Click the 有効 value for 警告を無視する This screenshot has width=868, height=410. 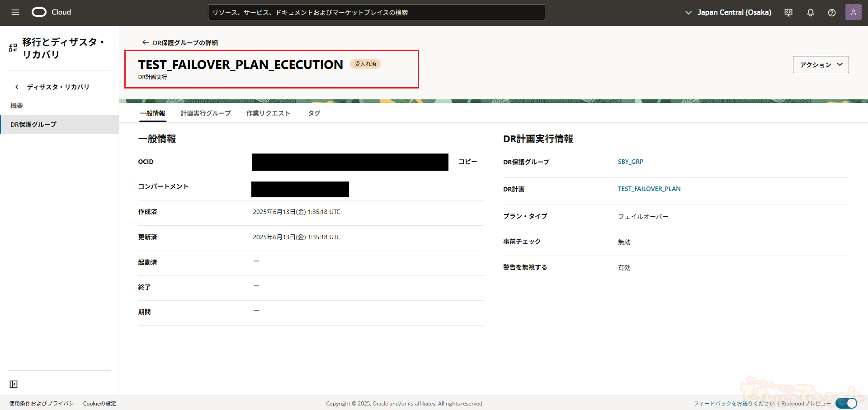click(624, 268)
